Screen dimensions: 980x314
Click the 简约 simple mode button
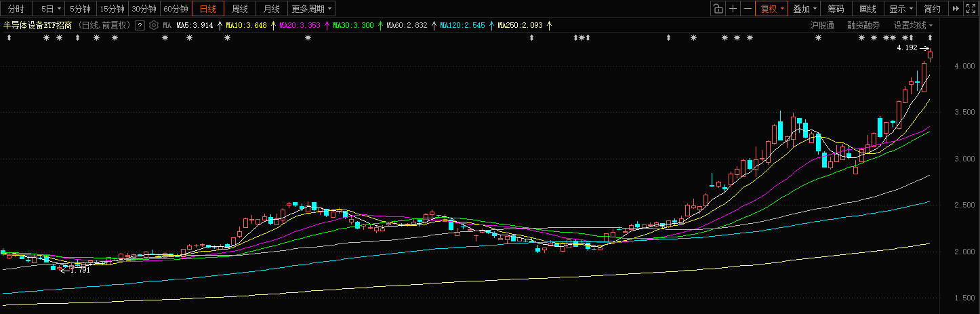(933, 9)
